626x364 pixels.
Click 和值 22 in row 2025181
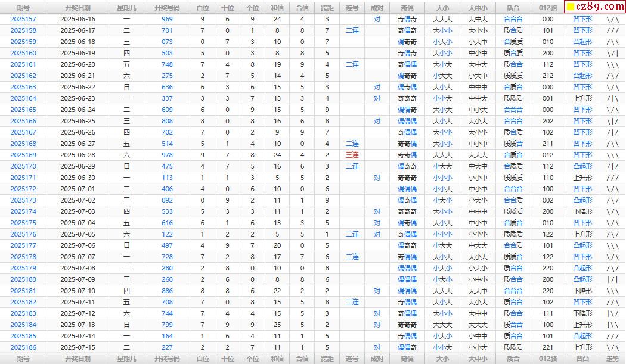pos(277,291)
